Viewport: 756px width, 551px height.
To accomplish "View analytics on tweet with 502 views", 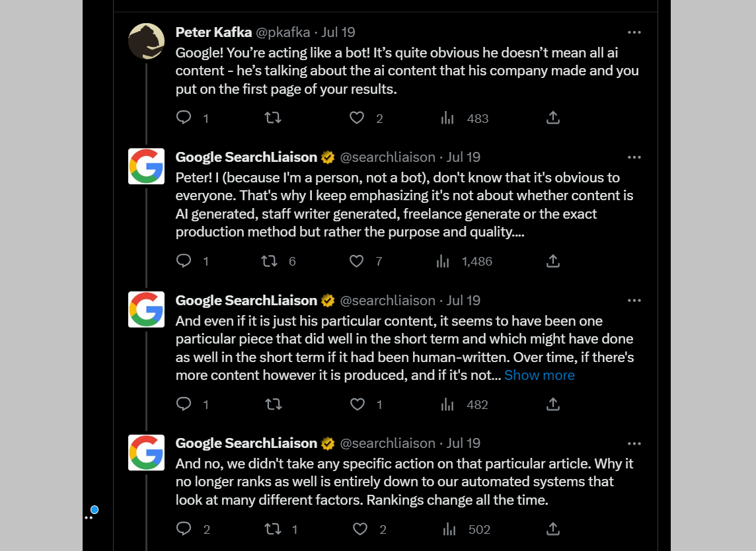I will coord(449,529).
